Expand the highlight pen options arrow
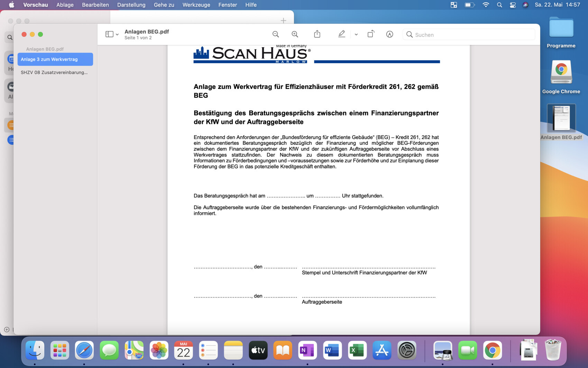 coord(356,35)
